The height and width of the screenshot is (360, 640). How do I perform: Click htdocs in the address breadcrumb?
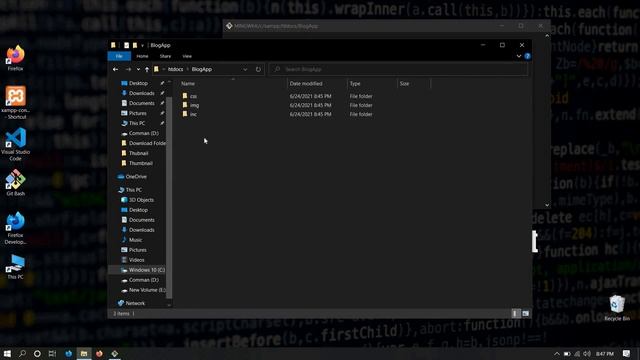tap(176, 69)
